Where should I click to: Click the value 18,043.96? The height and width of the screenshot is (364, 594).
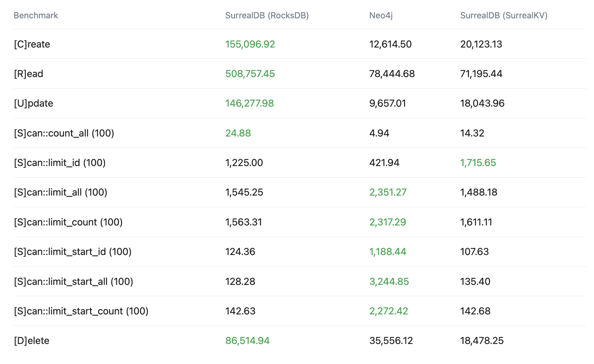click(482, 103)
